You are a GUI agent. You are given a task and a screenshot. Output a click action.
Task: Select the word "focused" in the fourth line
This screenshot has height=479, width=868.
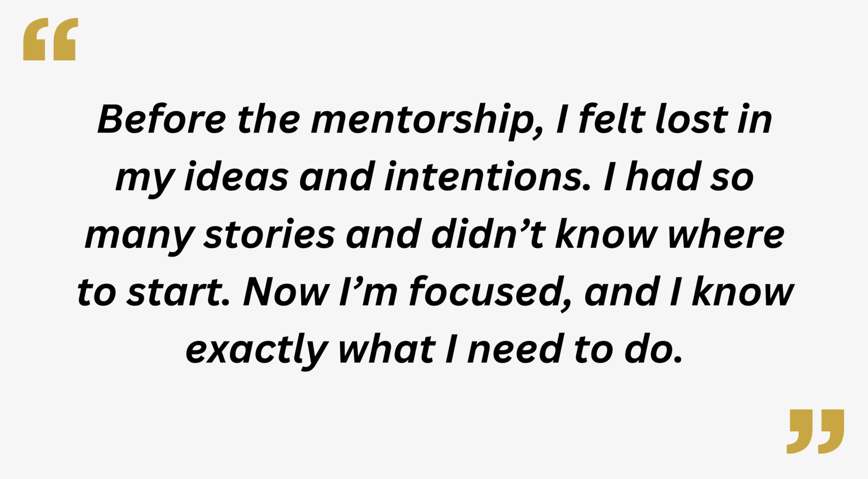pyautogui.click(x=491, y=293)
